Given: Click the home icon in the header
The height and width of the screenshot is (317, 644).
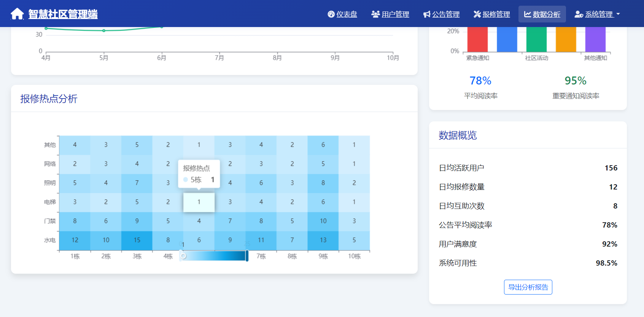Looking at the screenshot, I should [x=17, y=14].
